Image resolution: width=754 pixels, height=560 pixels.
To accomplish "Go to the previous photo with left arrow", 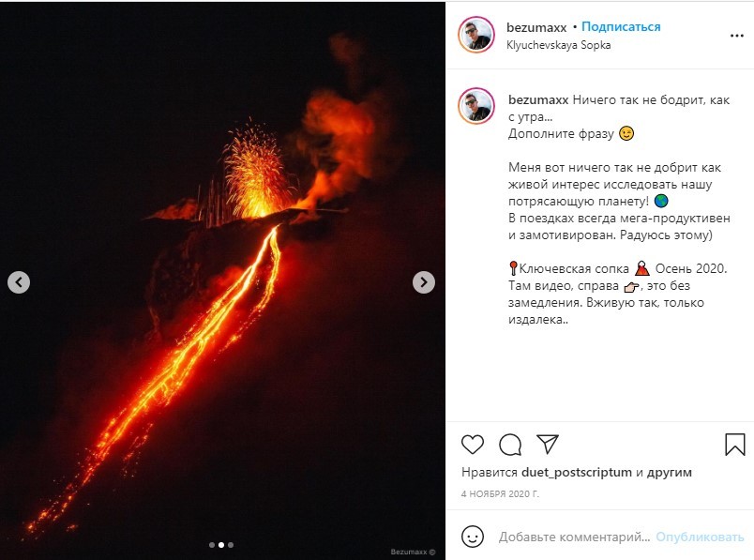I will click(x=19, y=281).
